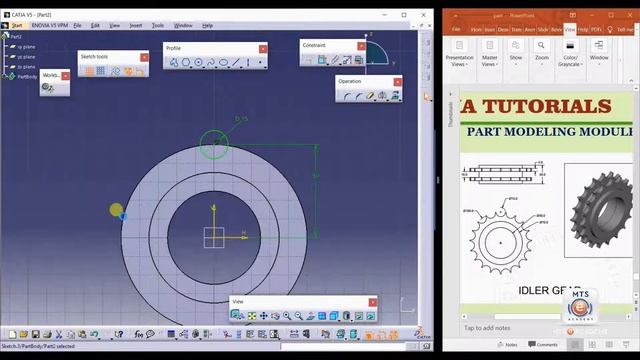Viewport: 640px width, 360px height.
Task: Toggle Dimensional Constraints in Sketch tools
Action: [x=140, y=71]
